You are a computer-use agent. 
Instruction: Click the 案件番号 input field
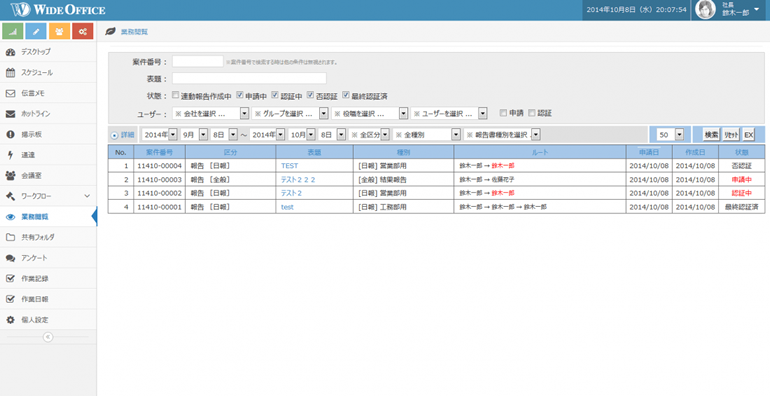pos(197,61)
